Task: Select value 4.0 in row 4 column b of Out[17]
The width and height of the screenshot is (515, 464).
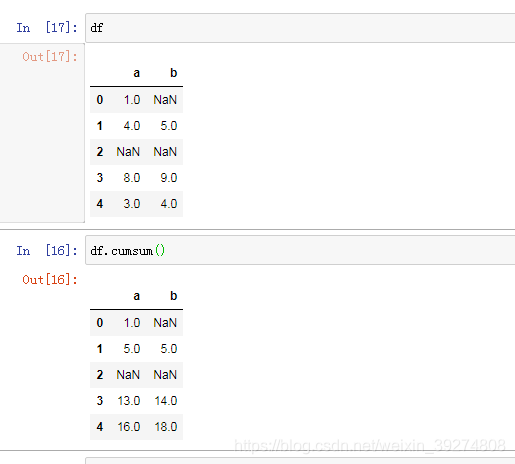Action: [x=169, y=204]
